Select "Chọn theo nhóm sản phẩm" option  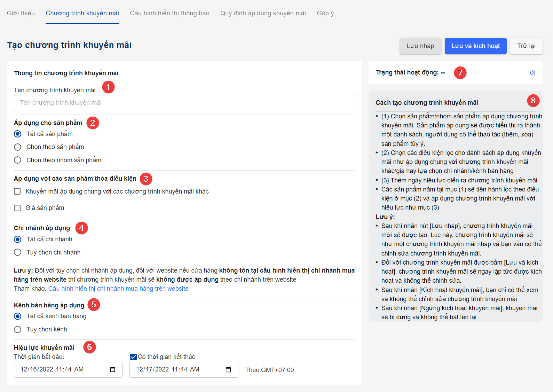point(18,160)
